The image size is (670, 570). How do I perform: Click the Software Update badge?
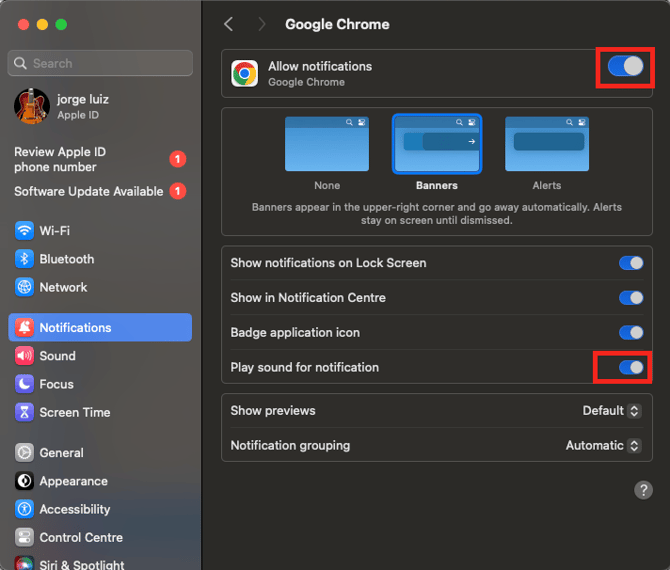coord(177,191)
